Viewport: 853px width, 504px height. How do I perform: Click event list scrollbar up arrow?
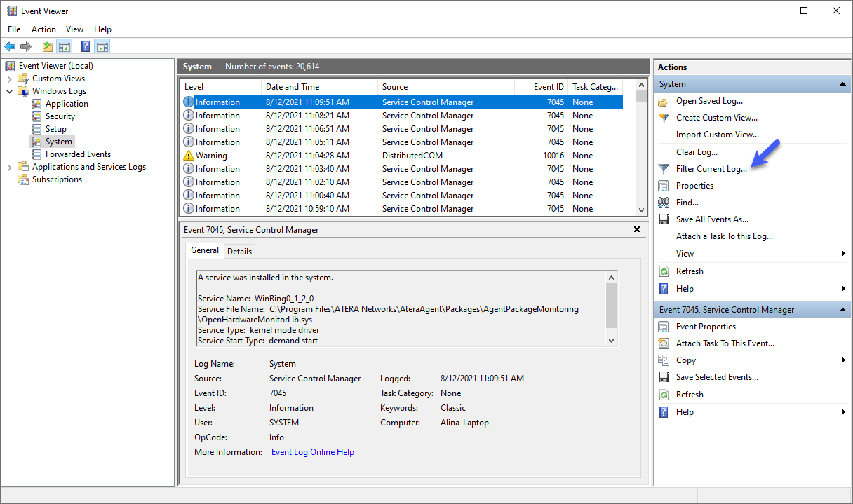click(641, 85)
